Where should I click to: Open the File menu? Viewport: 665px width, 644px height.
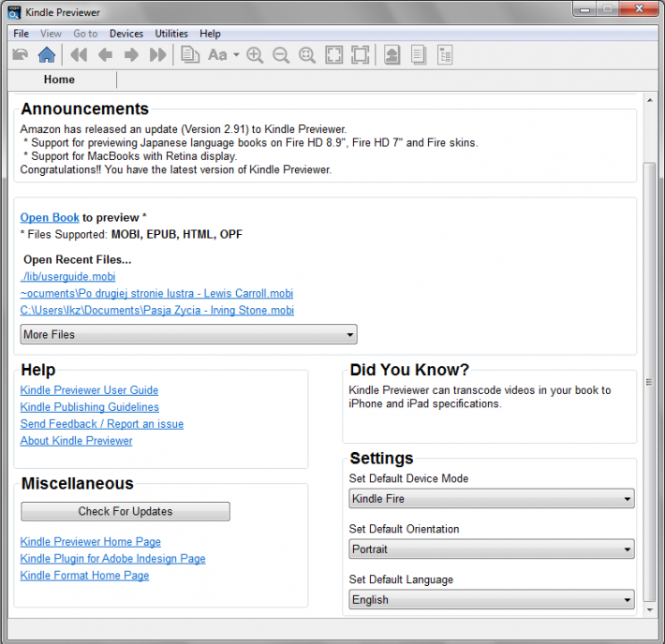coord(22,34)
